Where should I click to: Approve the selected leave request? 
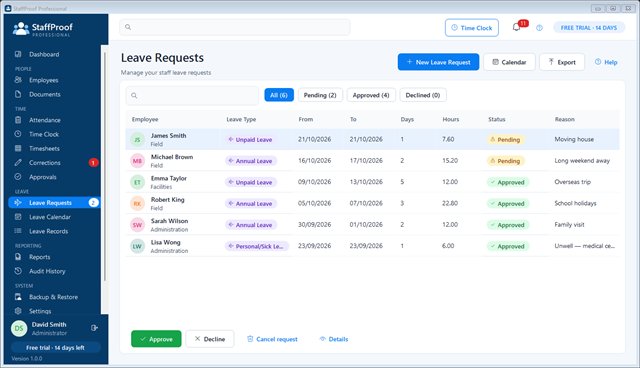coord(156,339)
